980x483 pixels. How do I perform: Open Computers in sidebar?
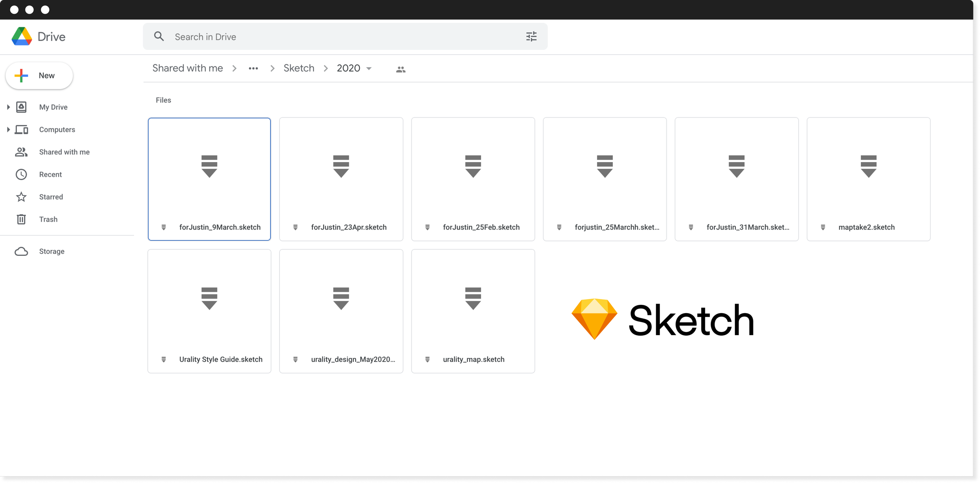pyautogui.click(x=57, y=129)
